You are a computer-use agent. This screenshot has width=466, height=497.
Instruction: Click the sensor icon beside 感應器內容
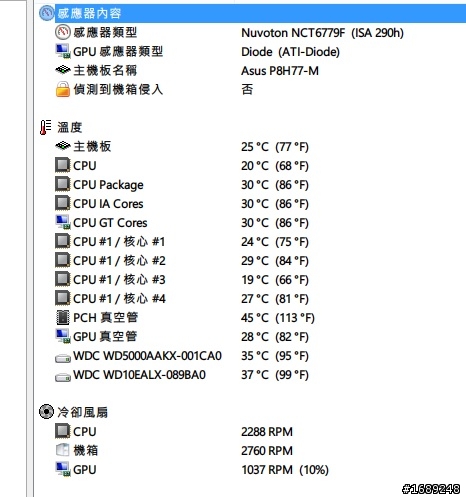coord(46,13)
